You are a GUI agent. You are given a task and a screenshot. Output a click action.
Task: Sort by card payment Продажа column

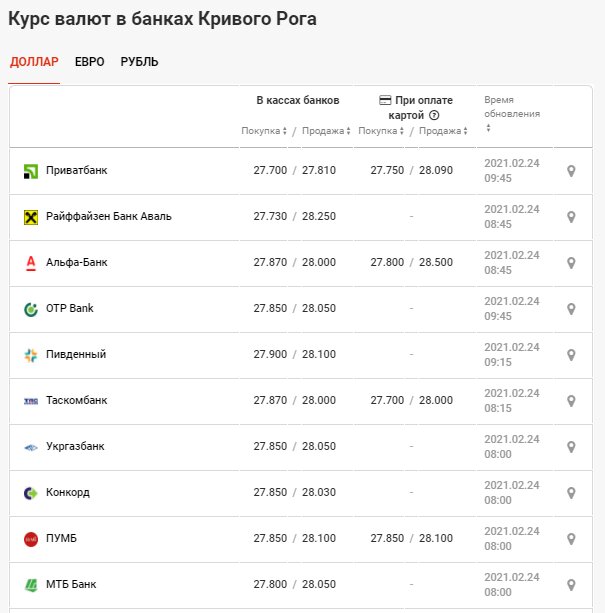pyautogui.click(x=443, y=131)
